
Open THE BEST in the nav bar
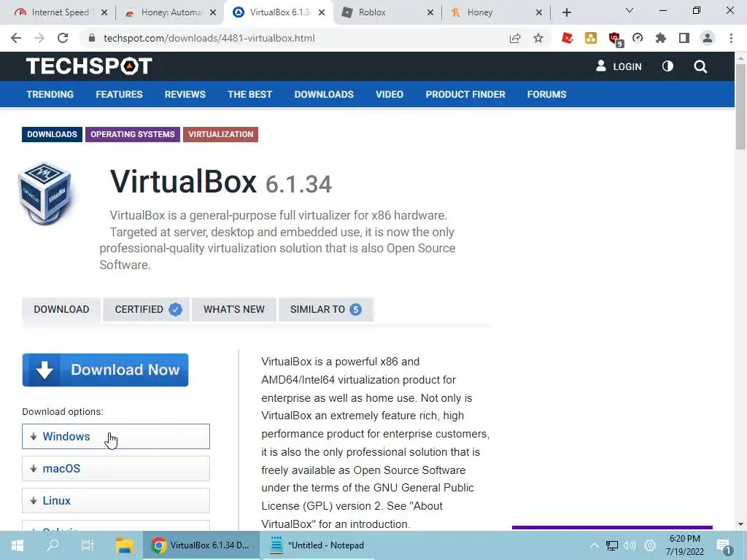pos(249,94)
